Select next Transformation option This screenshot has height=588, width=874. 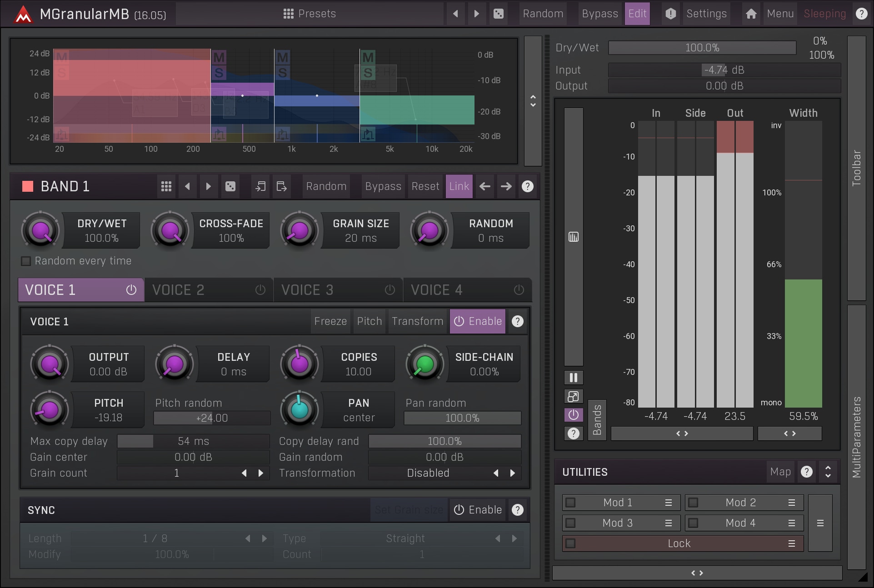click(x=513, y=473)
